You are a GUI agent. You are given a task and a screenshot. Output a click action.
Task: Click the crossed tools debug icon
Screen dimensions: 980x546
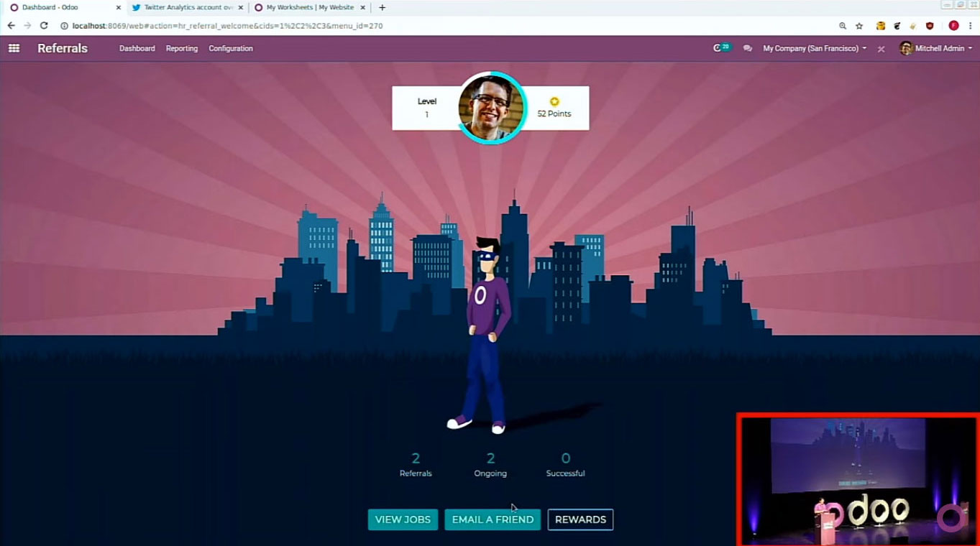tap(881, 49)
